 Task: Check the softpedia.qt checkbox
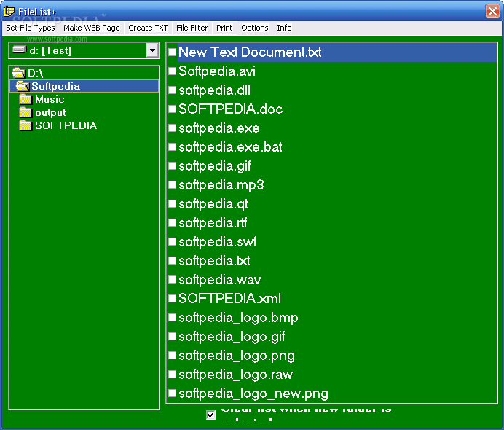[173, 204]
